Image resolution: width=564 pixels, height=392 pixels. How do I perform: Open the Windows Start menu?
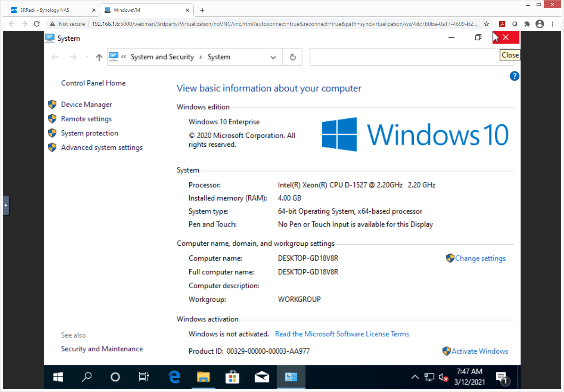pyautogui.click(x=58, y=377)
